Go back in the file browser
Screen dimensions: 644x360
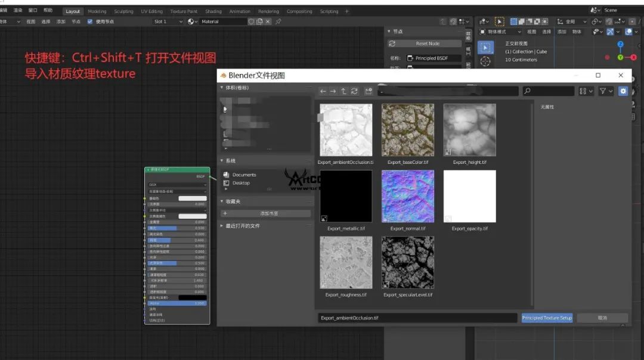(323, 91)
